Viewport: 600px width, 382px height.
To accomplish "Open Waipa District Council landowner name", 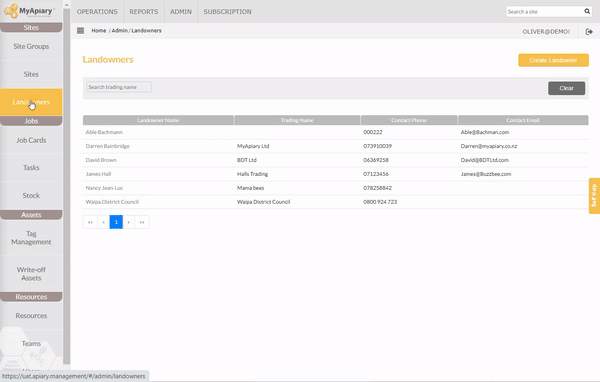I will point(112,202).
